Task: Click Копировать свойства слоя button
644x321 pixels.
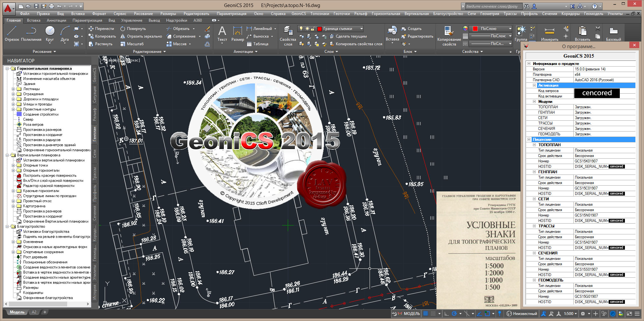Action: (x=356, y=44)
